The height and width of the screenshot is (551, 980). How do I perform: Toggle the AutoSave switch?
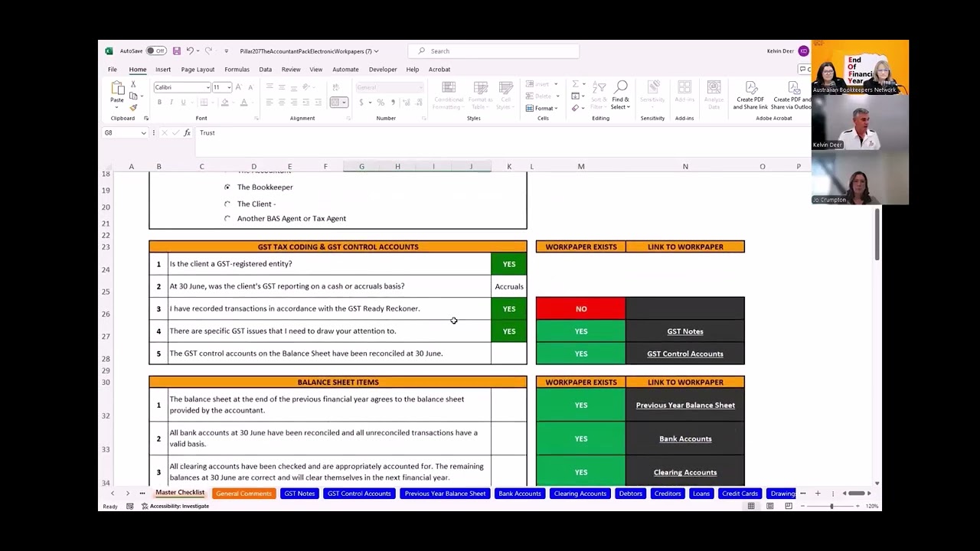[156, 51]
